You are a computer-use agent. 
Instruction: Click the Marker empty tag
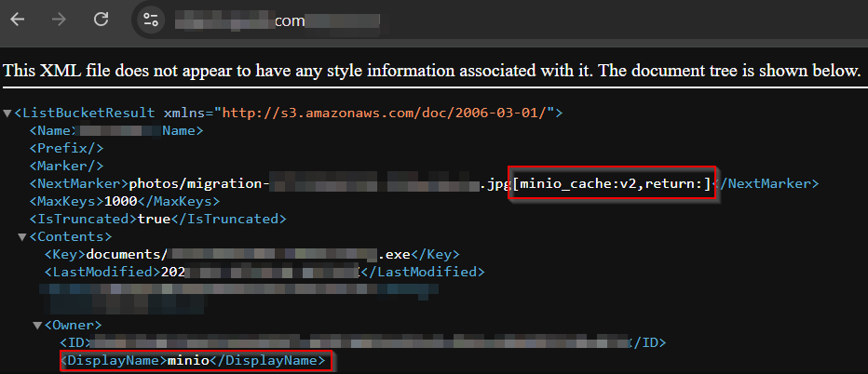pyautogui.click(x=66, y=166)
